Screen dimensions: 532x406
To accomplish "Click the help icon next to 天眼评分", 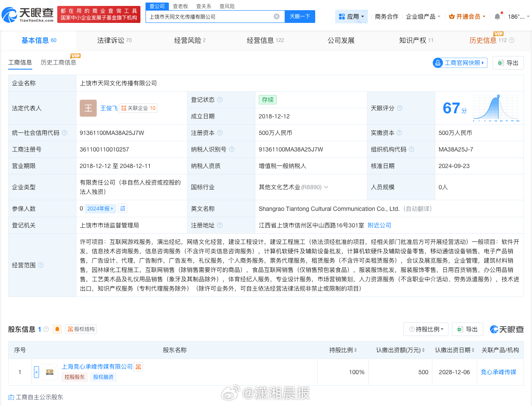I will tap(400, 108).
